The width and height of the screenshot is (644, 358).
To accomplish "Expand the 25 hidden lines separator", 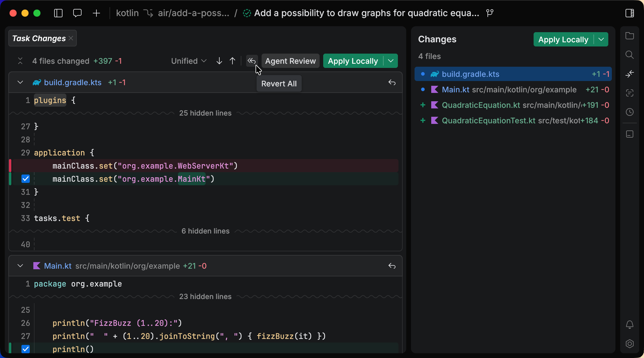I will 205,113.
